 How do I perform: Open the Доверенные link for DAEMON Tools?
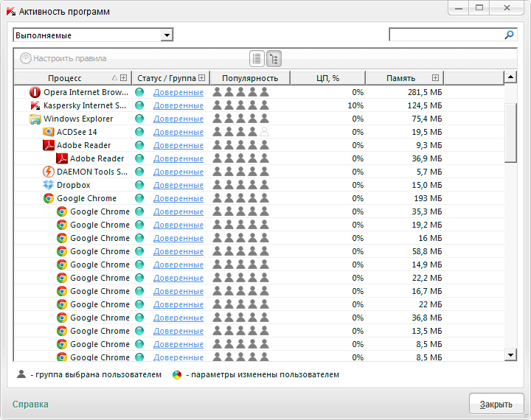tap(178, 172)
